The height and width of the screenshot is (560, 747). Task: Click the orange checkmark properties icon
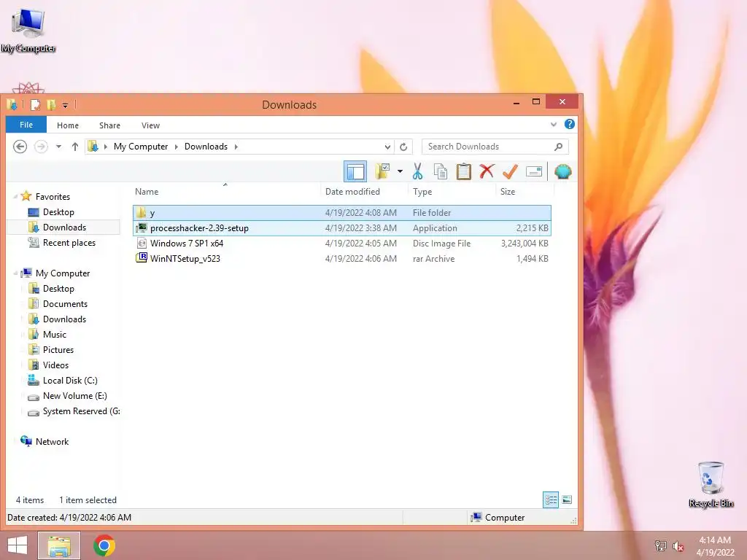point(510,171)
